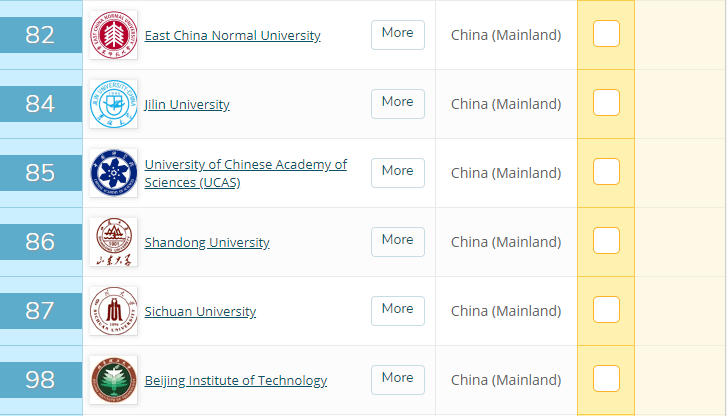
Task: Show More info for Shandong University
Action: 397,241
